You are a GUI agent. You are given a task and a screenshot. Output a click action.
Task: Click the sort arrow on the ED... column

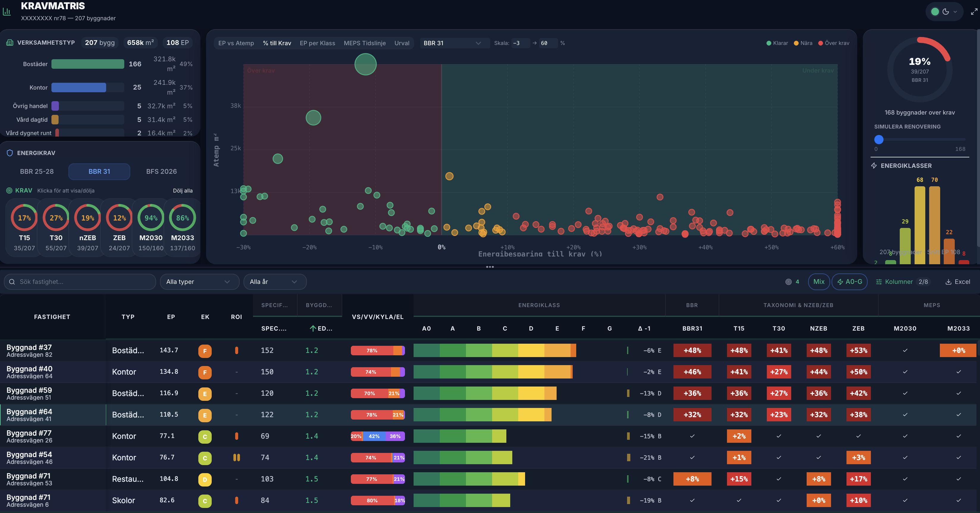click(x=313, y=328)
